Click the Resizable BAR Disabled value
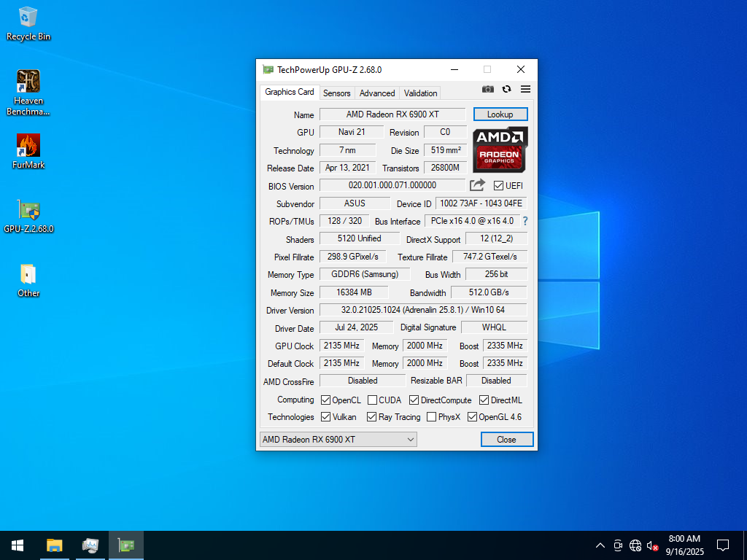 point(496,381)
